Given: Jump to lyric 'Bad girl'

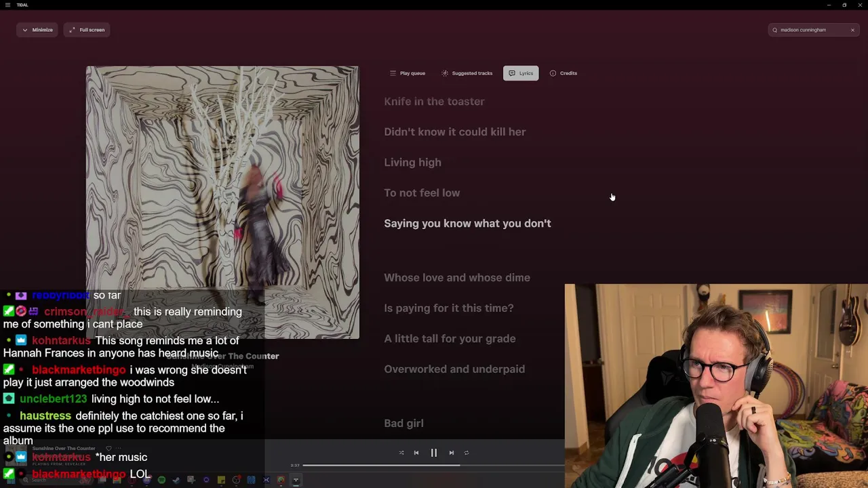Looking at the screenshot, I should pyautogui.click(x=403, y=424).
